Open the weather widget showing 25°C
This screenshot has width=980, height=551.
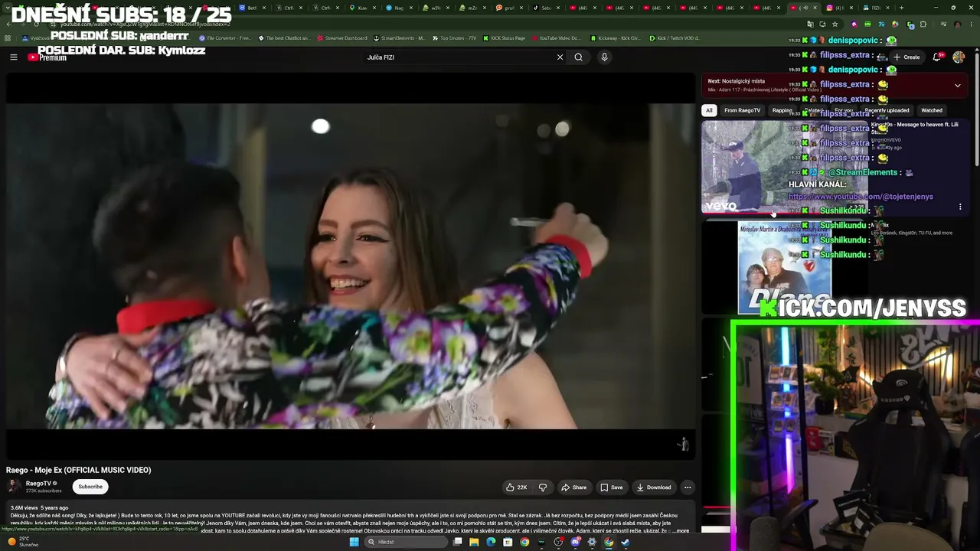(x=21, y=542)
